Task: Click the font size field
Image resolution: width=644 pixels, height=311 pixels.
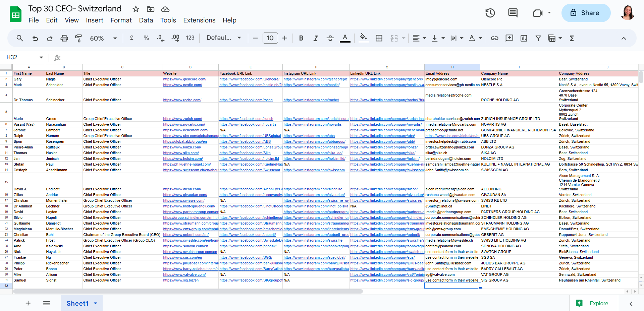Action: pos(270,38)
